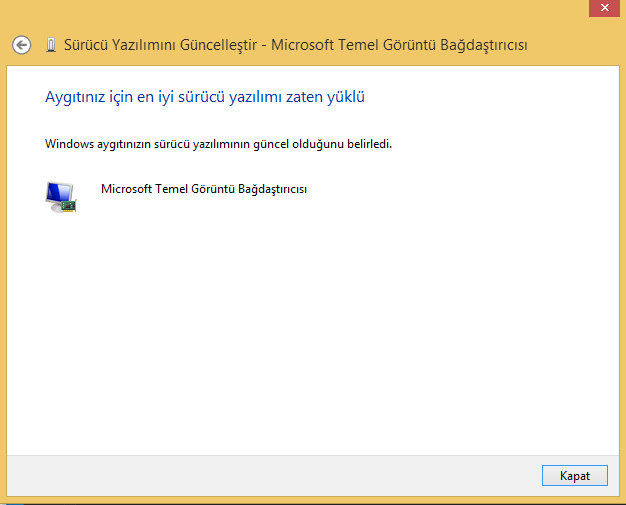The height and width of the screenshot is (505, 626).
Task: Click 'Microsoft Temel Görüntü Bağdaştırıcısı' device name beside icon
Action: click(204, 189)
